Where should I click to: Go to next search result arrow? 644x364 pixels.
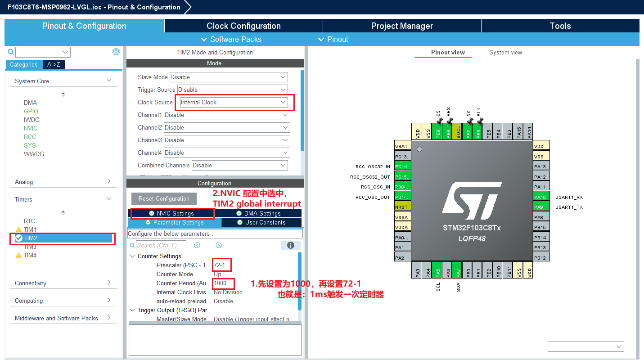click(x=219, y=245)
